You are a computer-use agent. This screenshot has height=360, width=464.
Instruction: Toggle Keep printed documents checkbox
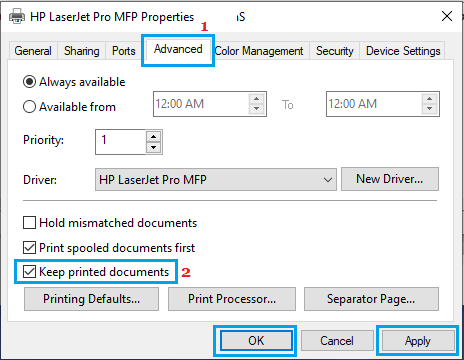[x=29, y=272]
